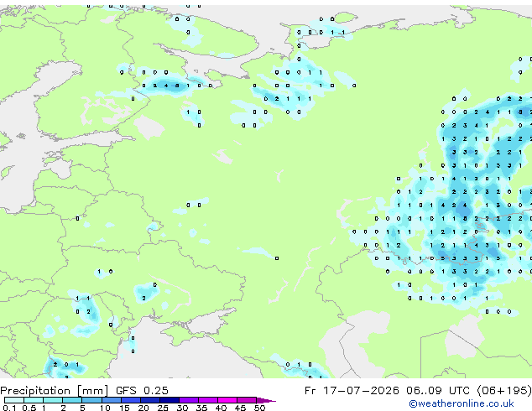Click the forecast date 'Fr 17-07-2026'

[352, 391]
